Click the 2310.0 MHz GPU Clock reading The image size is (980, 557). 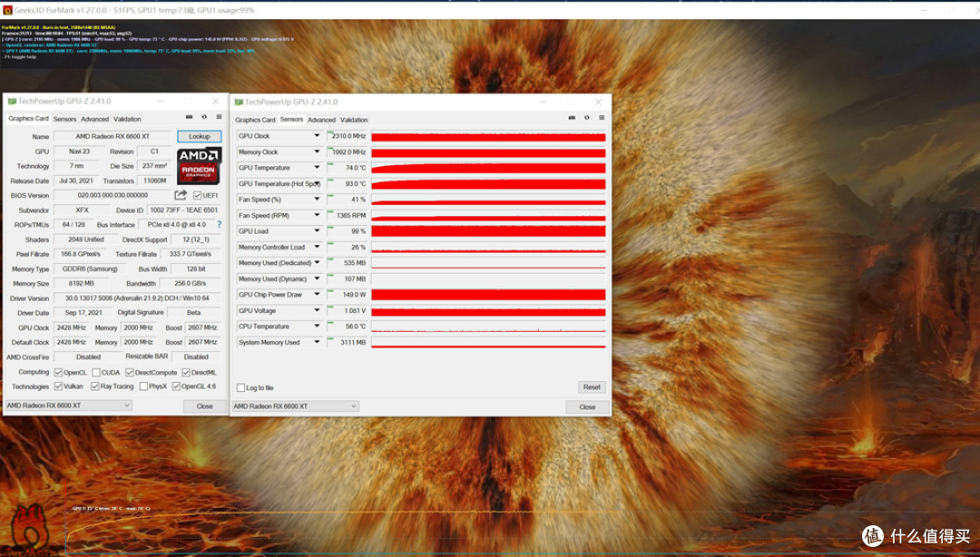pyautogui.click(x=347, y=136)
